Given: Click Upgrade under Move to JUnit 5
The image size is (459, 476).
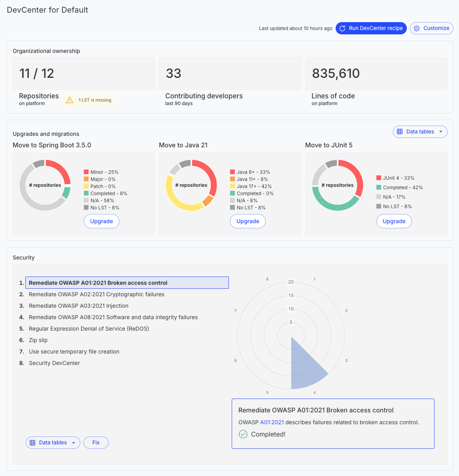Looking at the screenshot, I should pyautogui.click(x=394, y=221).
